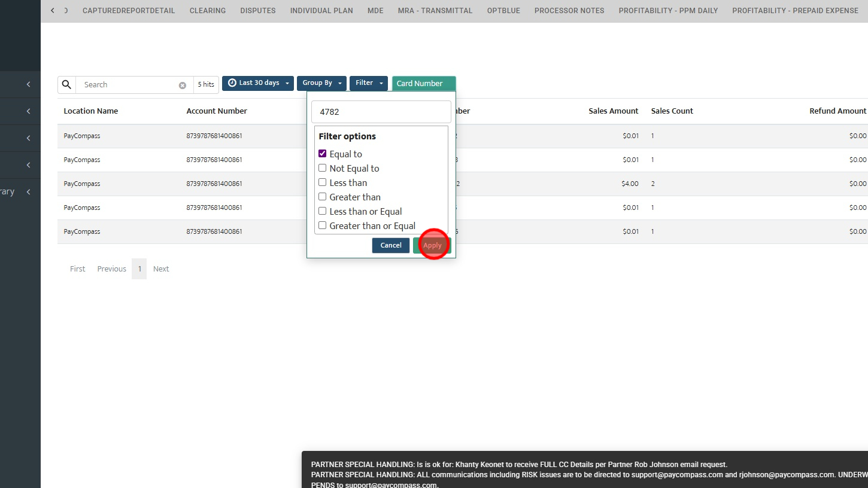Click the card number value input field

(381, 112)
